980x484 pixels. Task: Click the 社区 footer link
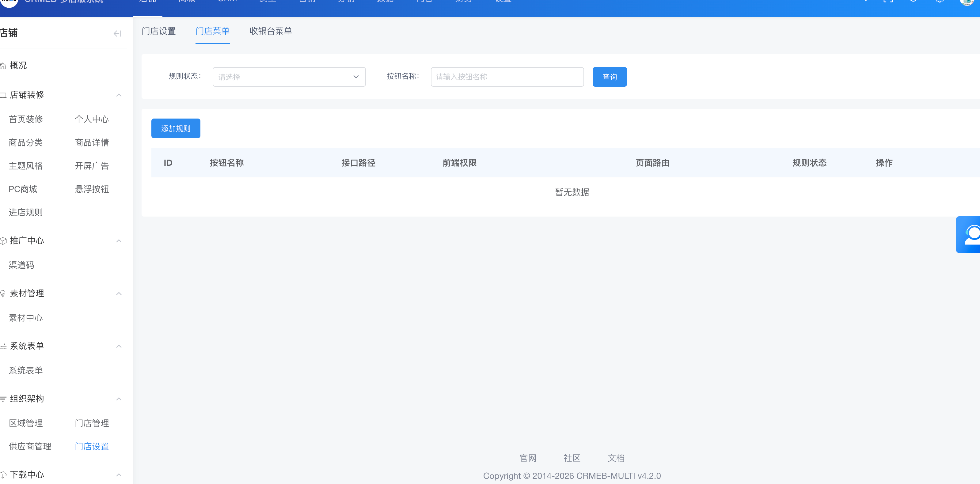572,458
